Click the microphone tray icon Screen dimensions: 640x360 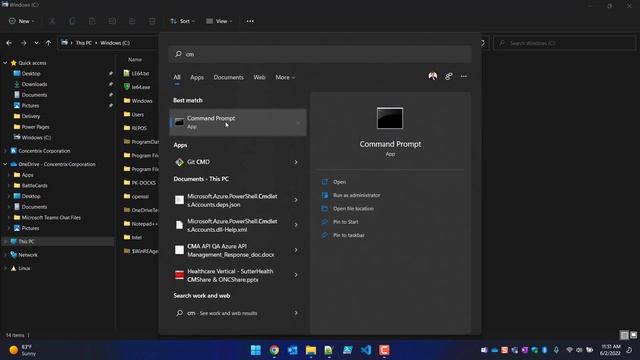[x=556, y=350]
